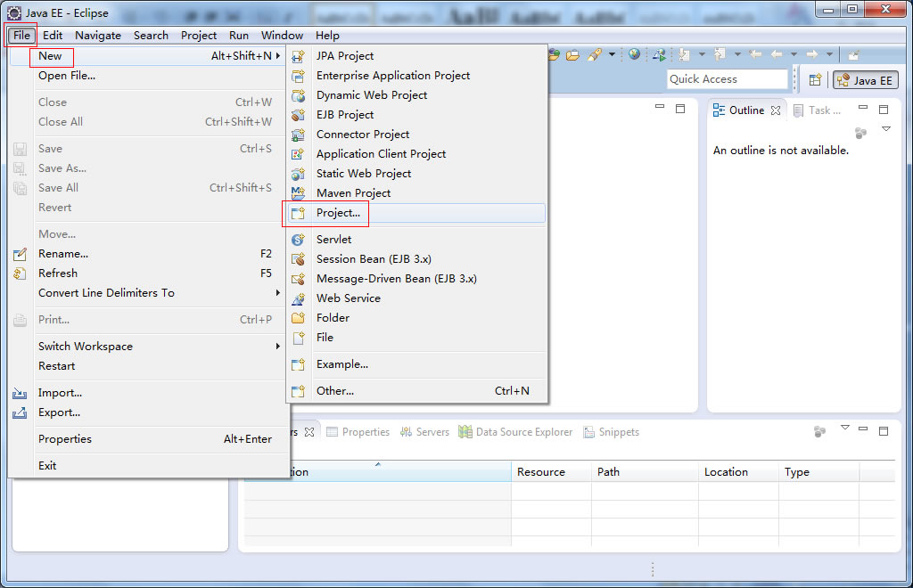Click the Back navigation arrow icon
913x588 pixels.
coord(777,54)
